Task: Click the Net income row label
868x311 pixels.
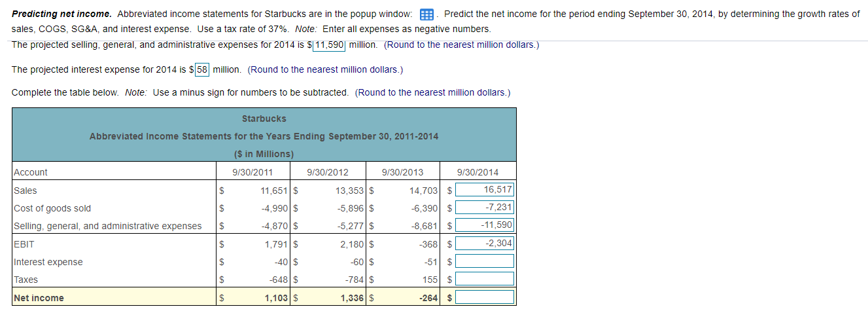Action: 39,298
